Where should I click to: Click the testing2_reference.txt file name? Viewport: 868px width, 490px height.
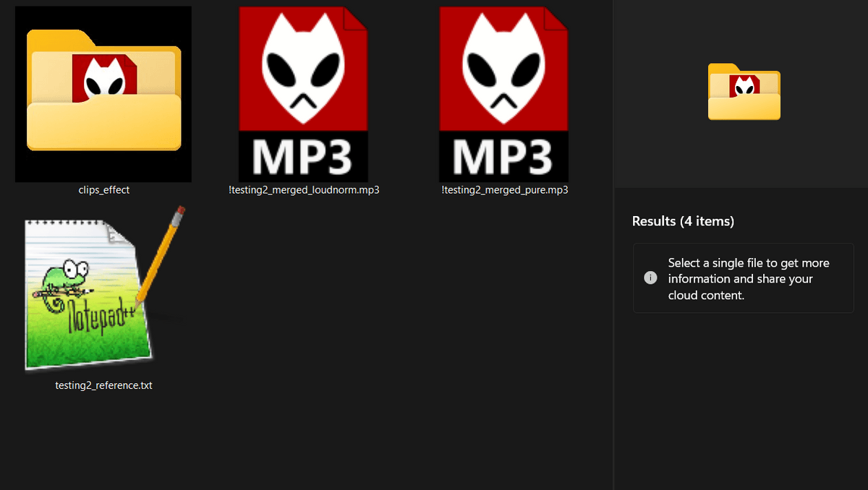click(x=104, y=385)
